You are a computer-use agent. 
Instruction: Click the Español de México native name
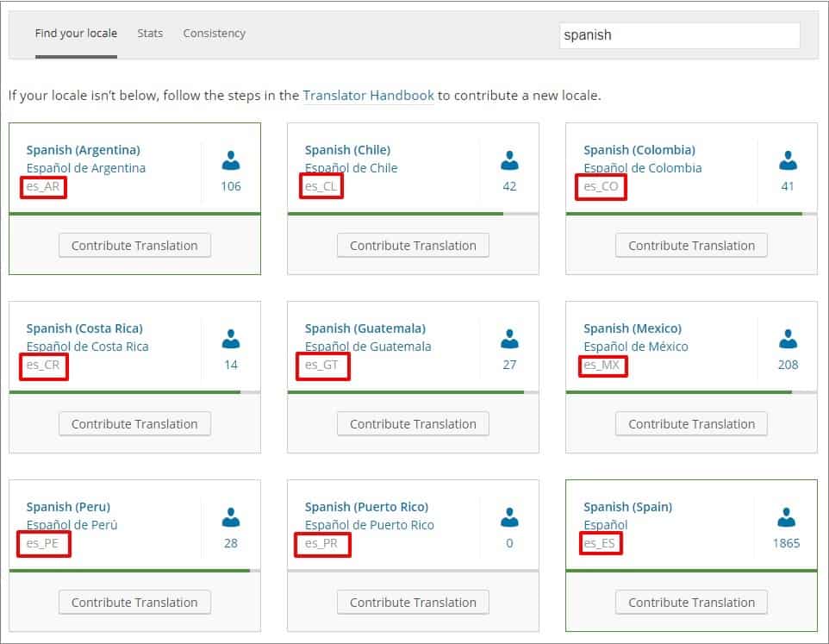click(x=636, y=347)
